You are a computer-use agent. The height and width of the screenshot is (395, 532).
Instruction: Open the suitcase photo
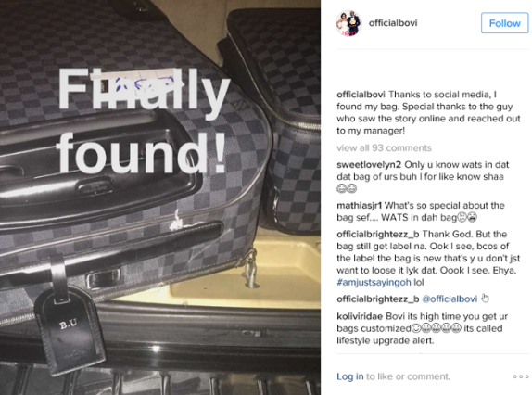pos(160,197)
